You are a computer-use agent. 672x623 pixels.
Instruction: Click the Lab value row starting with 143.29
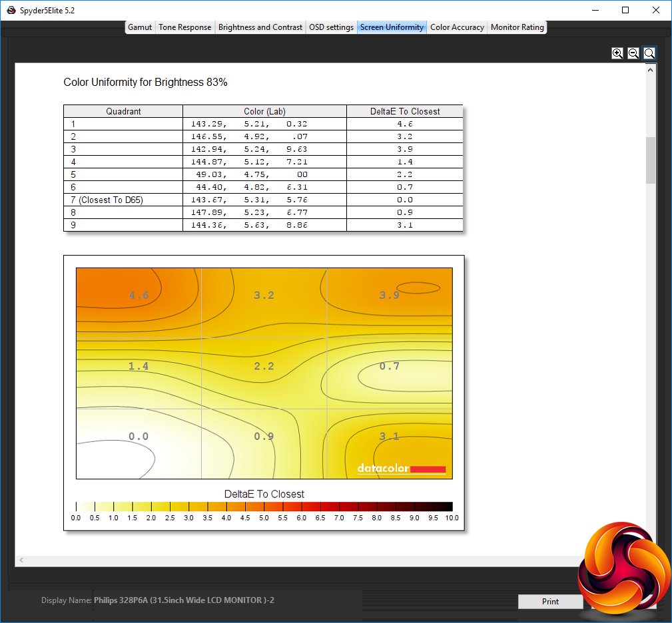click(249, 124)
